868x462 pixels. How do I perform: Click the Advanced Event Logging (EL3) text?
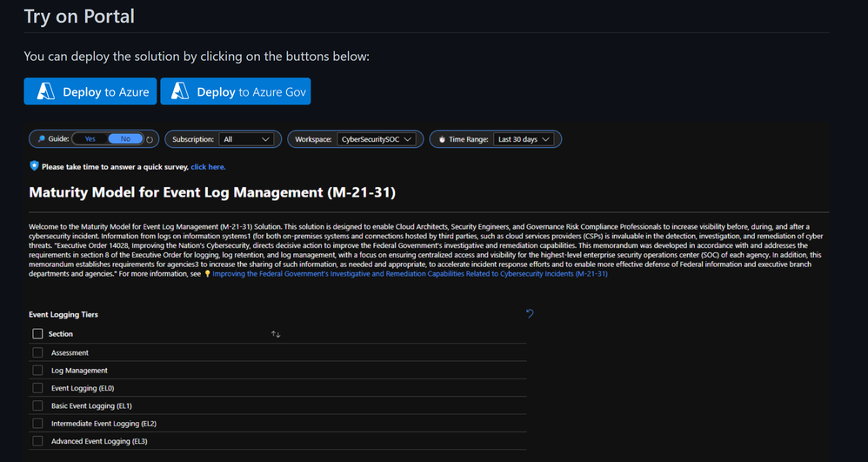pos(99,441)
